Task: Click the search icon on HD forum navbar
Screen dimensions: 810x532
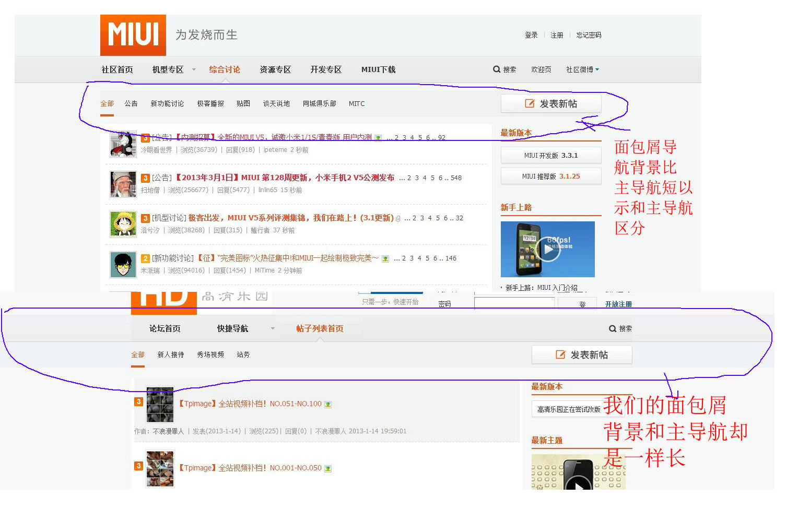Action: [613, 328]
